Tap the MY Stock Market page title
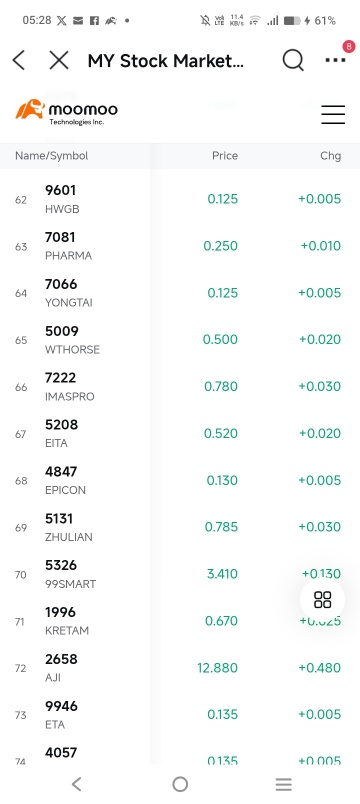 click(166, 61)
